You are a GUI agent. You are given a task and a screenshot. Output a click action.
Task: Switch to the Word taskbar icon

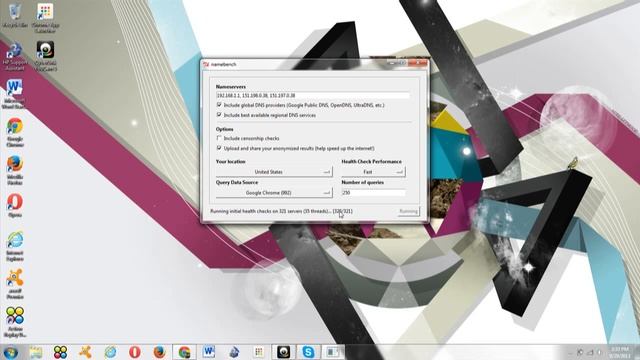(x=209, y=352)
